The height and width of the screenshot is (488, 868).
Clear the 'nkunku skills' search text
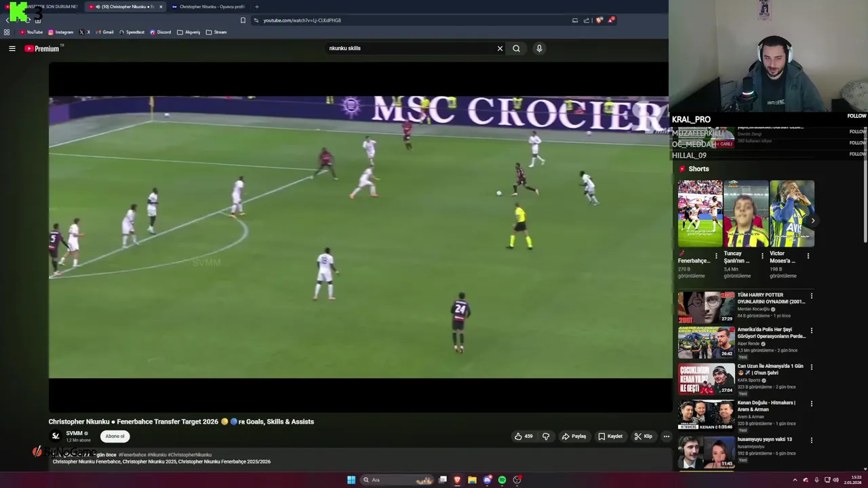(x=500, y=49)
